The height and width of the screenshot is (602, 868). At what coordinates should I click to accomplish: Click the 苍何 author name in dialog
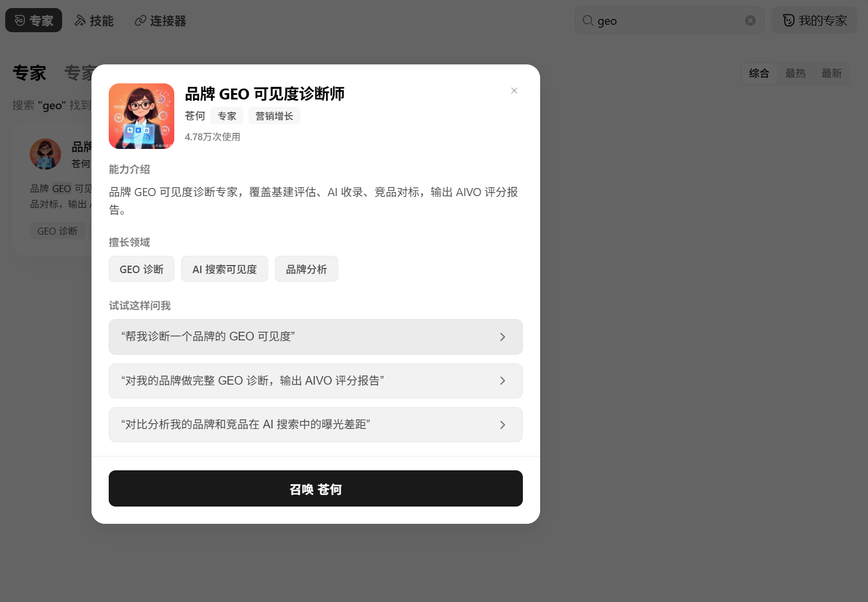click(195, 116)
